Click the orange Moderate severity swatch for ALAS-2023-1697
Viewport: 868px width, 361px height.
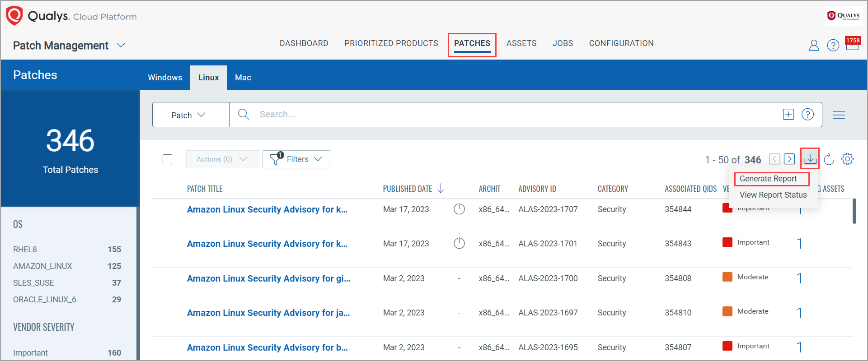pyautogui.click(x=727, y=311)
